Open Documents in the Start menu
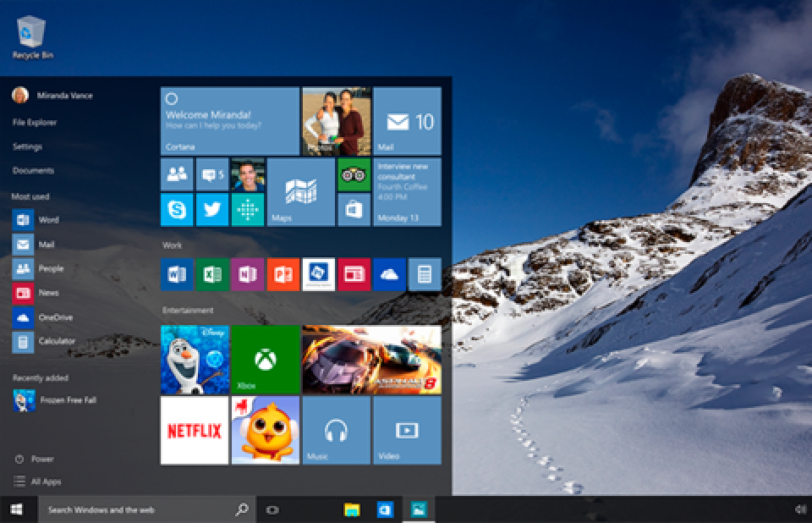812x523 pixels. click(33, 171)
